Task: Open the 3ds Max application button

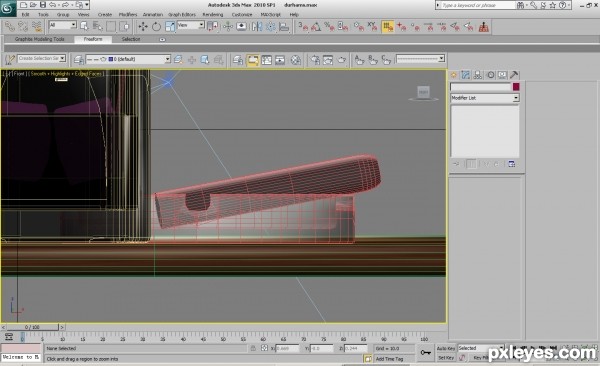Action: point(8,8)
